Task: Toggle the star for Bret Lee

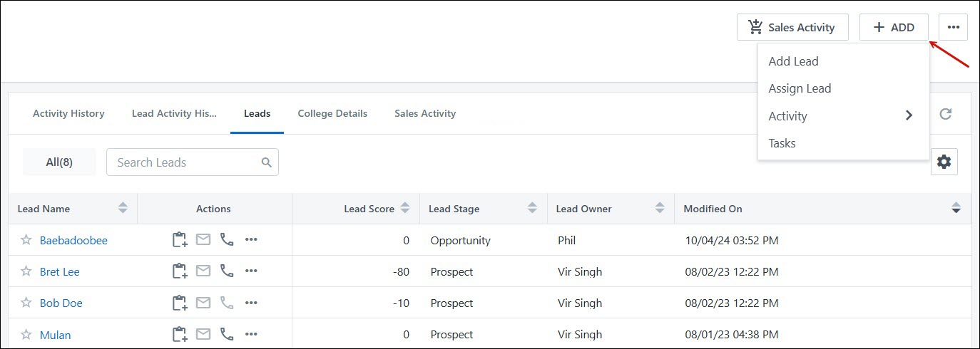Action: [26, 271]
